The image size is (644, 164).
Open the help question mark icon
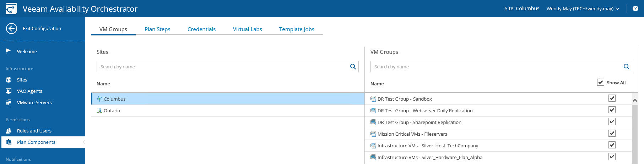(x=635, y=9)
